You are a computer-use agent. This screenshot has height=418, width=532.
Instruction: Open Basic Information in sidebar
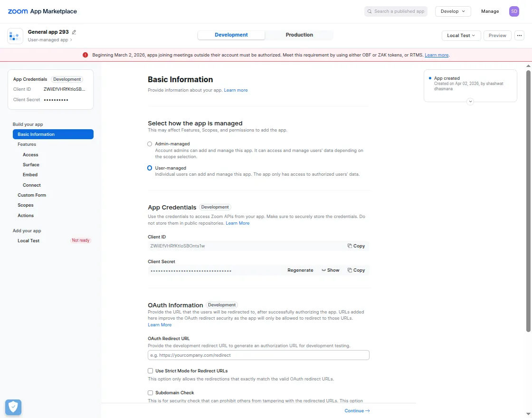pyautogui.click(x=53, y=134)
